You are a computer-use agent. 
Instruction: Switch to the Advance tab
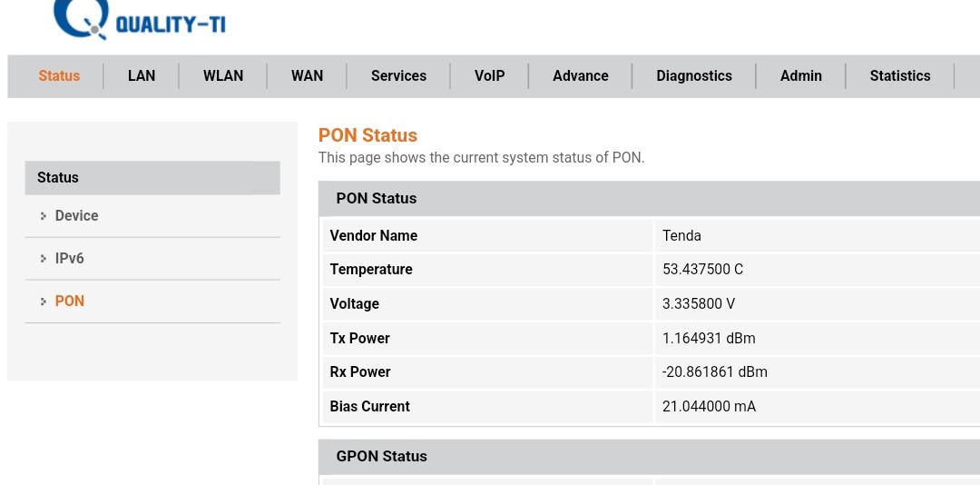coord(581,76)
